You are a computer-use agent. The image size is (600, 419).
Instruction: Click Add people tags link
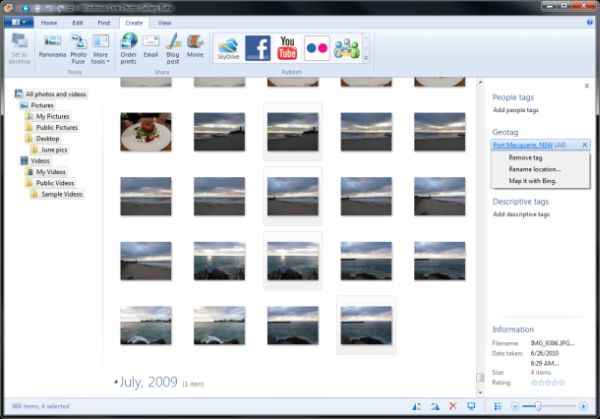tap(515, 110)
